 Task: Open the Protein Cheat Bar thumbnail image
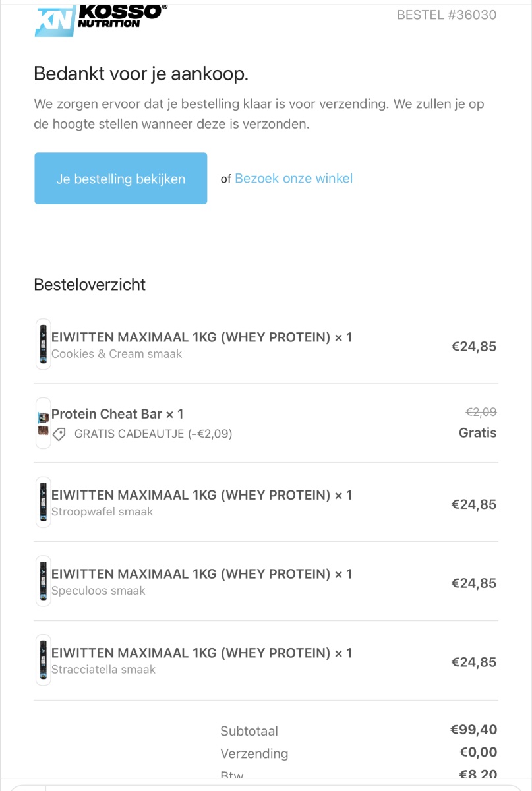tap(43, 423)
